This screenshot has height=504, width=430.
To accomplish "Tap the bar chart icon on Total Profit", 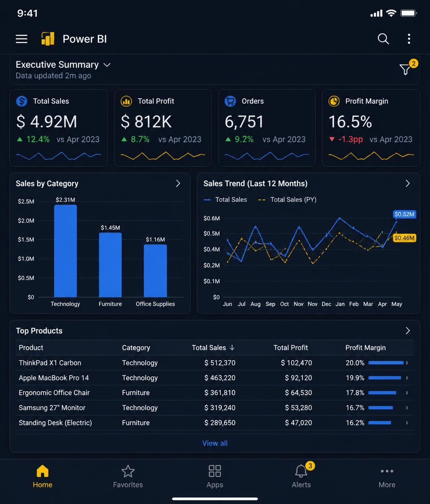I will [x=126, y=101].
